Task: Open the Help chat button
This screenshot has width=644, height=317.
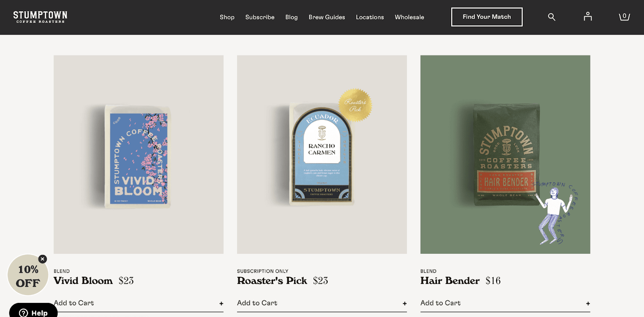Action: pos(33,311)
